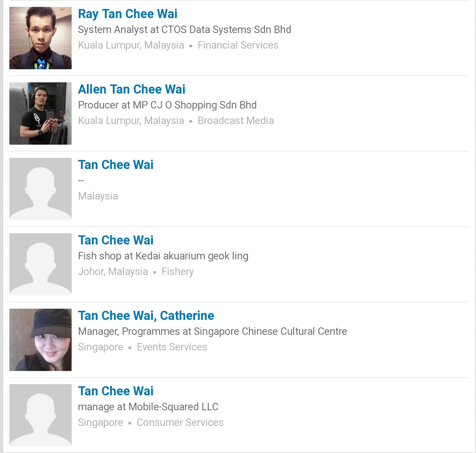Click the Producer at MP CJ O Shopping headline
This screenshot has height=453, width=476.
point(167,105)
